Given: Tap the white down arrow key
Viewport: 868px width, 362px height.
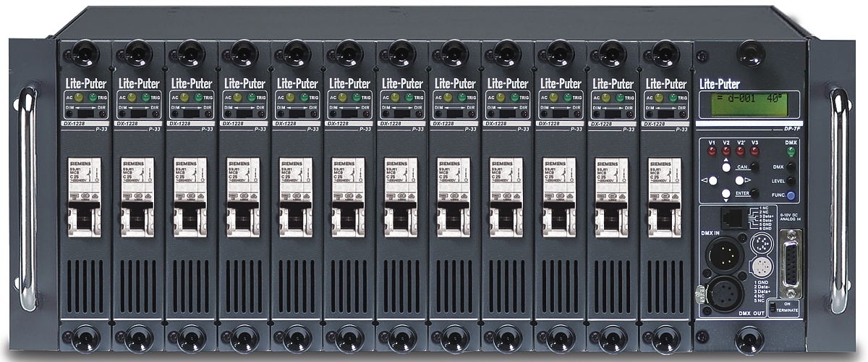Looking at the screenshot, I should pos(726,193).
